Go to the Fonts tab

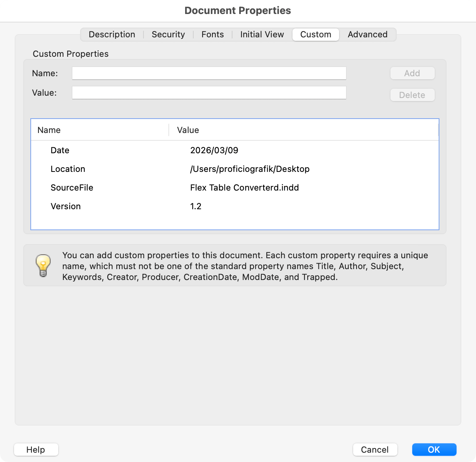click(212, 34)
